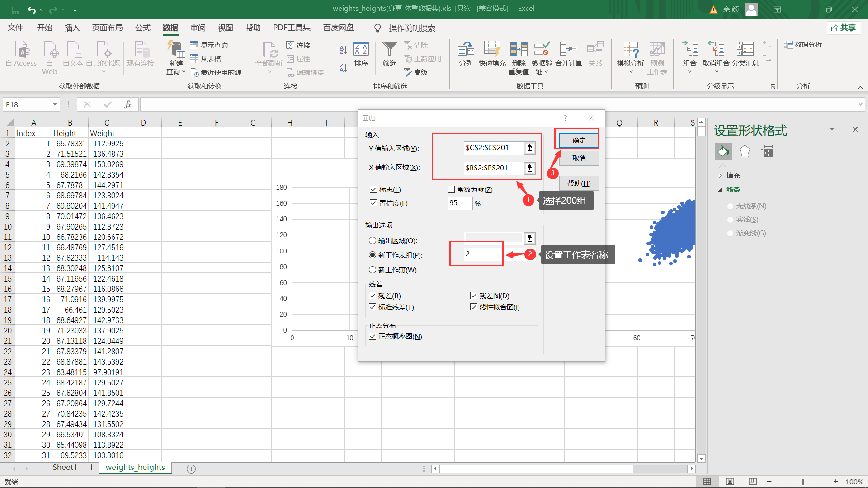The height and width of the screenshot is (488, 868).
Task: Click the zoom slider in status bar
Action: pos(802,482)
